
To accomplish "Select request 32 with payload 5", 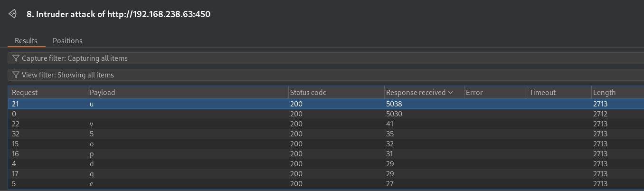I will click(326, 134).
